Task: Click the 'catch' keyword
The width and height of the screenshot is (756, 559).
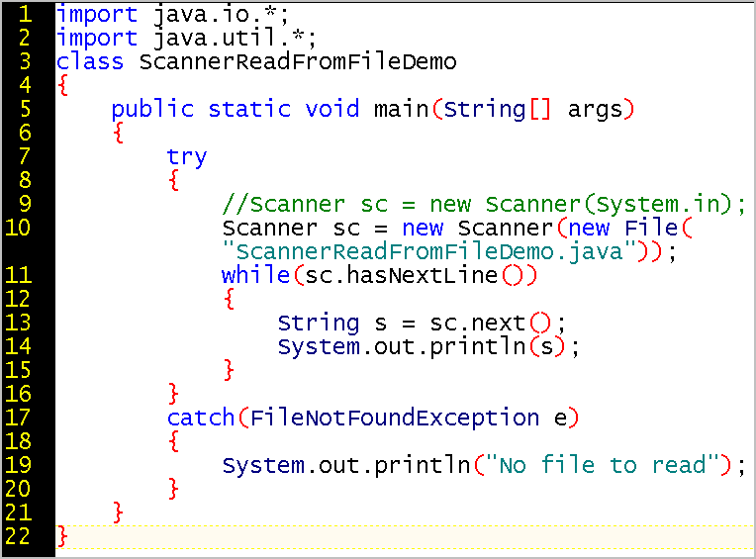Action: (201, 418)
